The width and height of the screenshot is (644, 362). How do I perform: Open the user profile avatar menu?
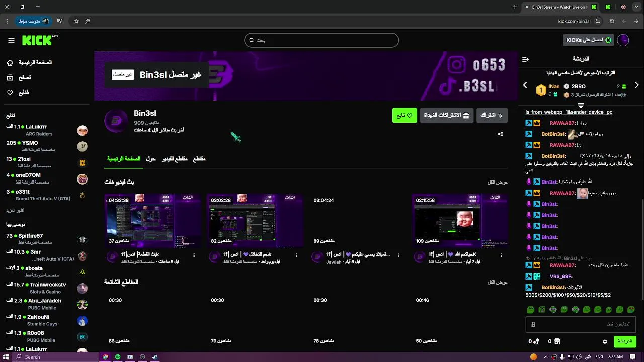point(623,40)
